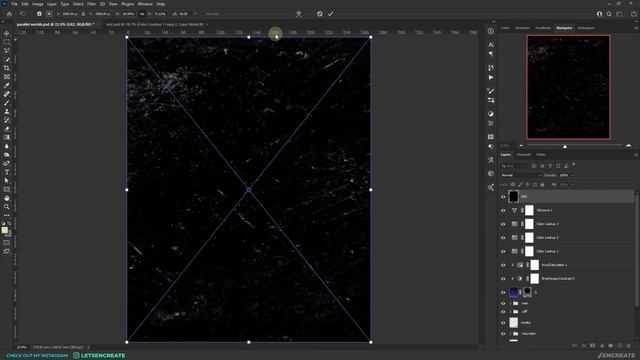Image resolution: width=640 pixels, height=360 pixels.
Task: Click the foreground color swatch
Action: tap(4, 230)
